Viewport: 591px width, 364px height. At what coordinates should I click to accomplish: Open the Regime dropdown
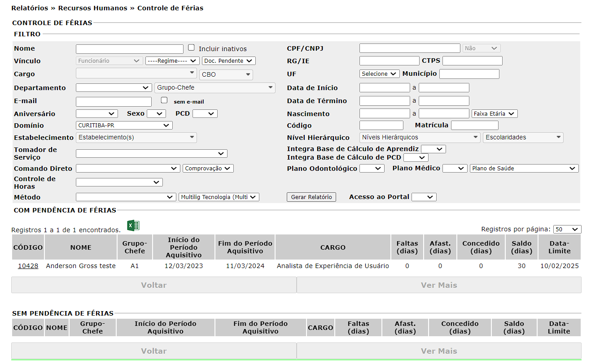172,61
